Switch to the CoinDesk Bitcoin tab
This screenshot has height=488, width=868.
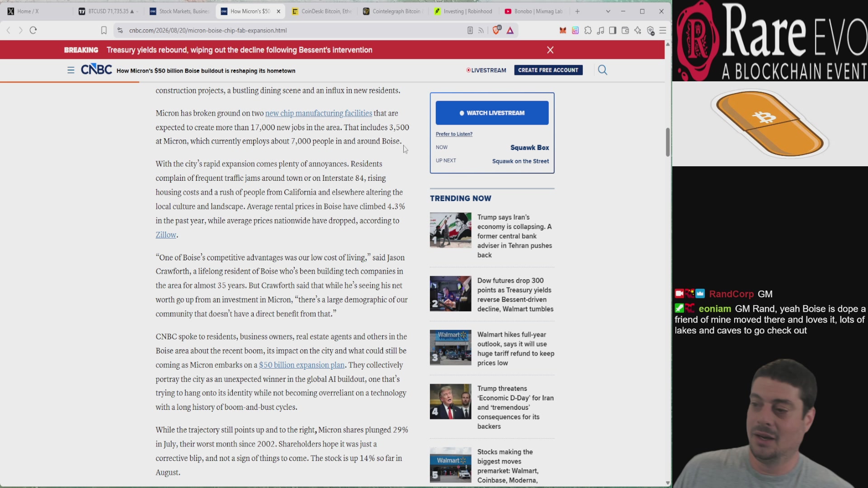322,11
